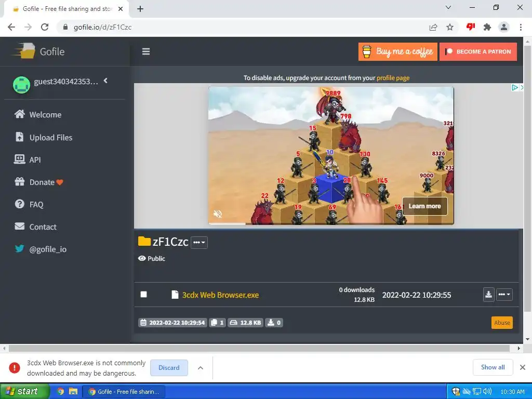Click the guest avatar icon
The width and height of the screenshot is (532, 399).
(x=21, y=85)
